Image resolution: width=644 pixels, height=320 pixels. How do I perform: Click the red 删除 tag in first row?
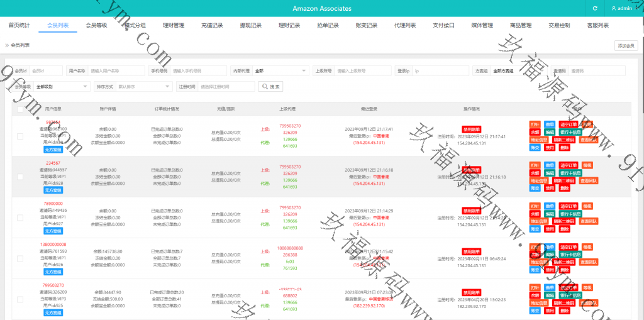tap(565, 147)
